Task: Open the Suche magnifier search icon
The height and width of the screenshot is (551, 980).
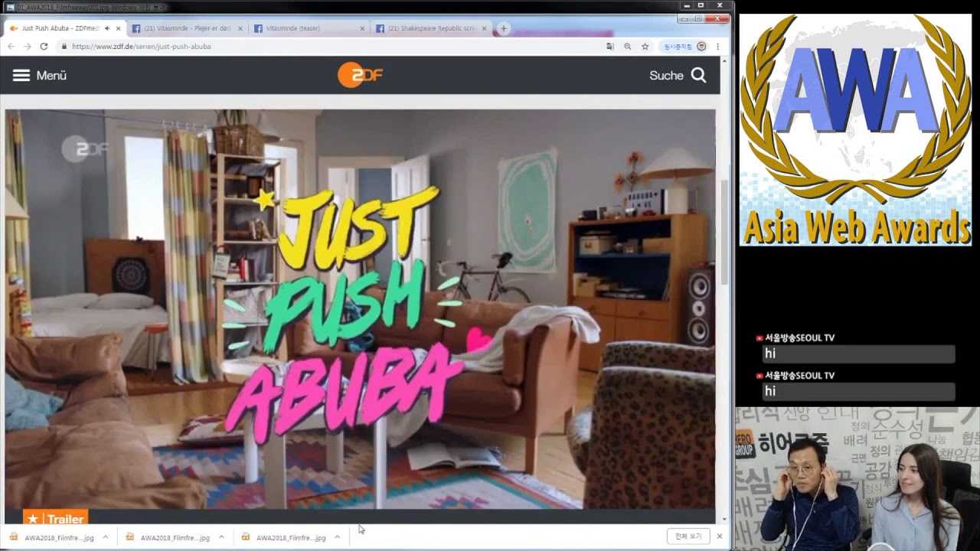Action: click(698, 75)
